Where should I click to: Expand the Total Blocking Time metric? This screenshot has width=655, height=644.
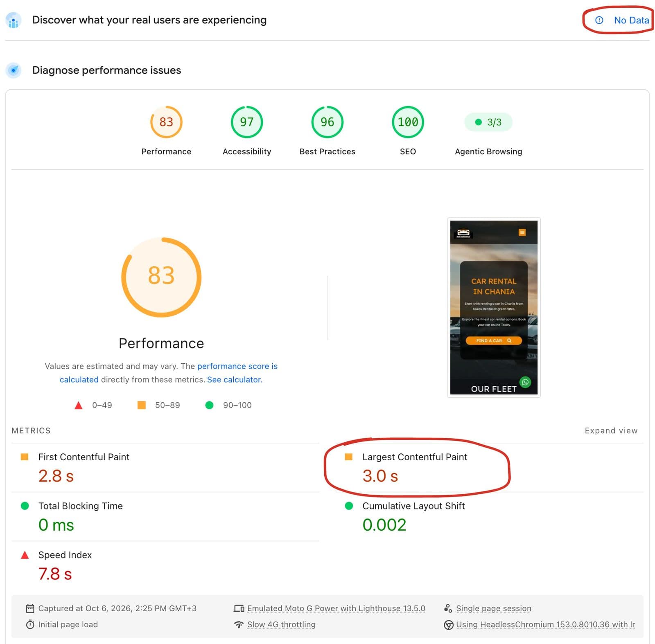pos(165,516)
